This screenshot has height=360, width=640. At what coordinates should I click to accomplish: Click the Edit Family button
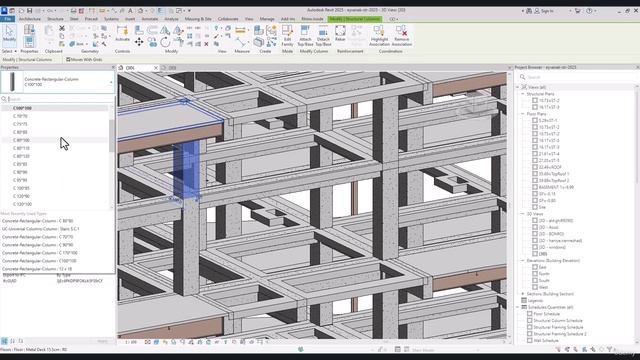tap(287, 36)
